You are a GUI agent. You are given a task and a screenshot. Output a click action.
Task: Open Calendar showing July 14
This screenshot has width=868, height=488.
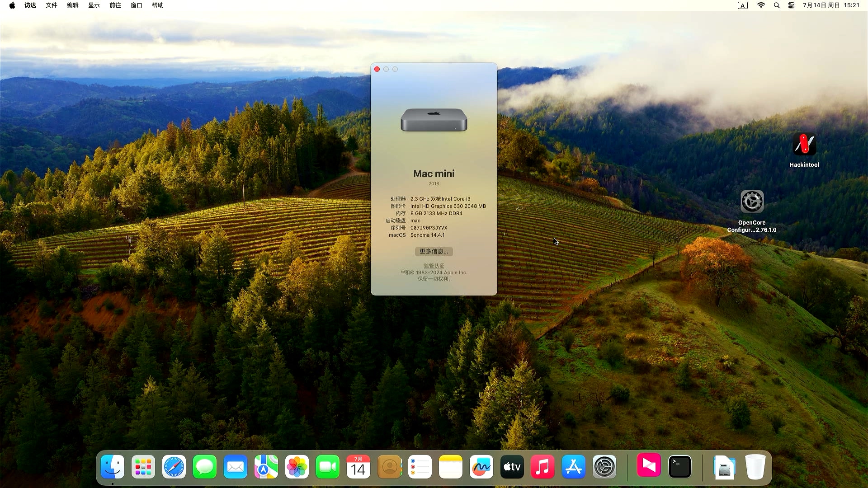359,467
